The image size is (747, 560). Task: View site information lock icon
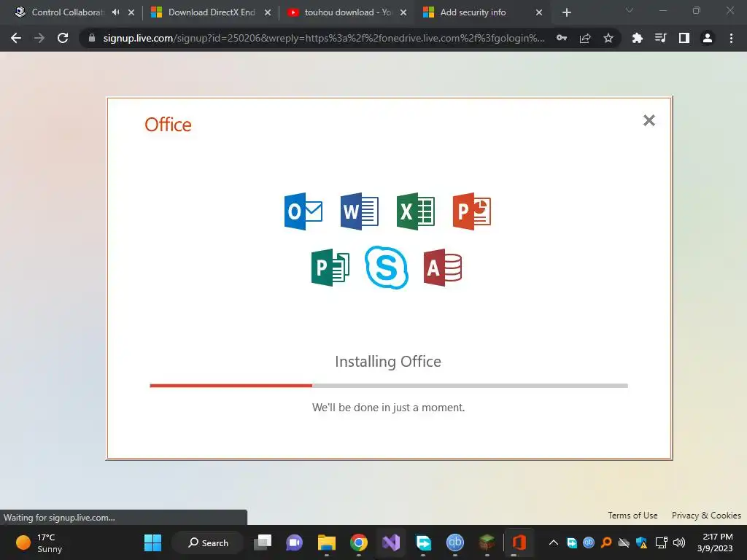click(x=92, y=38)
